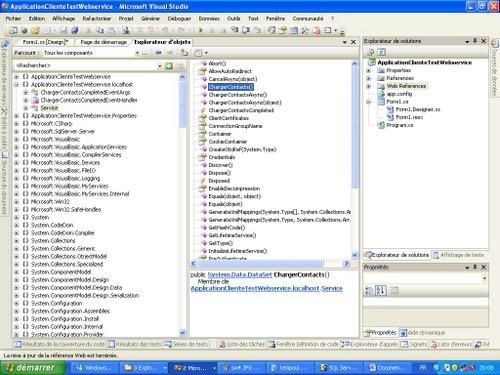Follow ApplicationClienteTestWebservice.localhost.Service link
Screen dimensions: 500x375
[266, 288]
